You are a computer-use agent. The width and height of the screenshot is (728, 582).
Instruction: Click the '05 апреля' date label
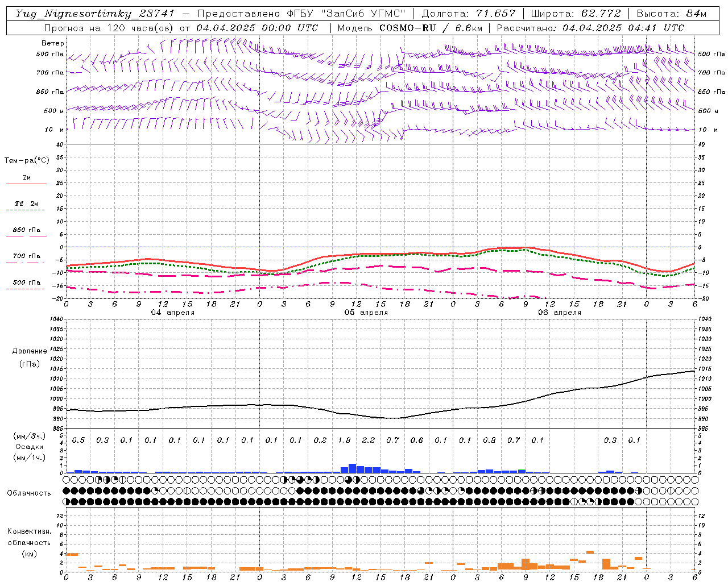point(366,313)
